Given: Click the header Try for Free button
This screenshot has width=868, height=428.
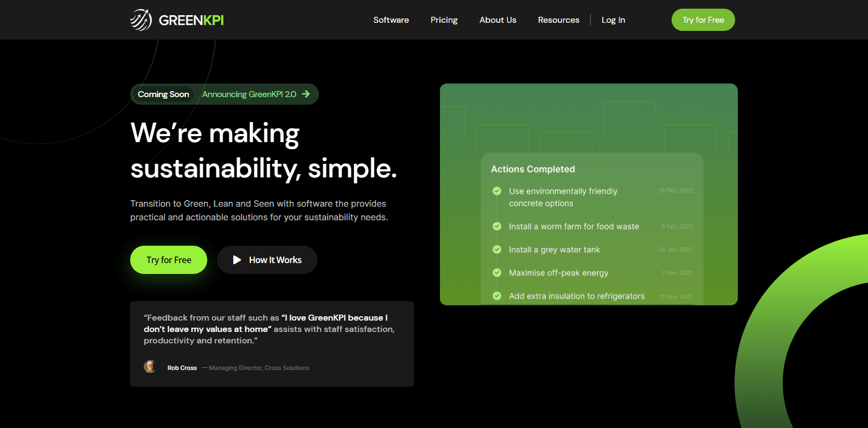Looking at the screenshot, I should click(703, 20).
